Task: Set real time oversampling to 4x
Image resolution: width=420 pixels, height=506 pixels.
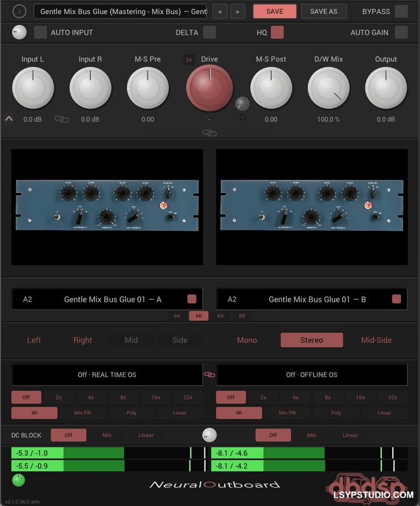Action: [x=90, y=397]
